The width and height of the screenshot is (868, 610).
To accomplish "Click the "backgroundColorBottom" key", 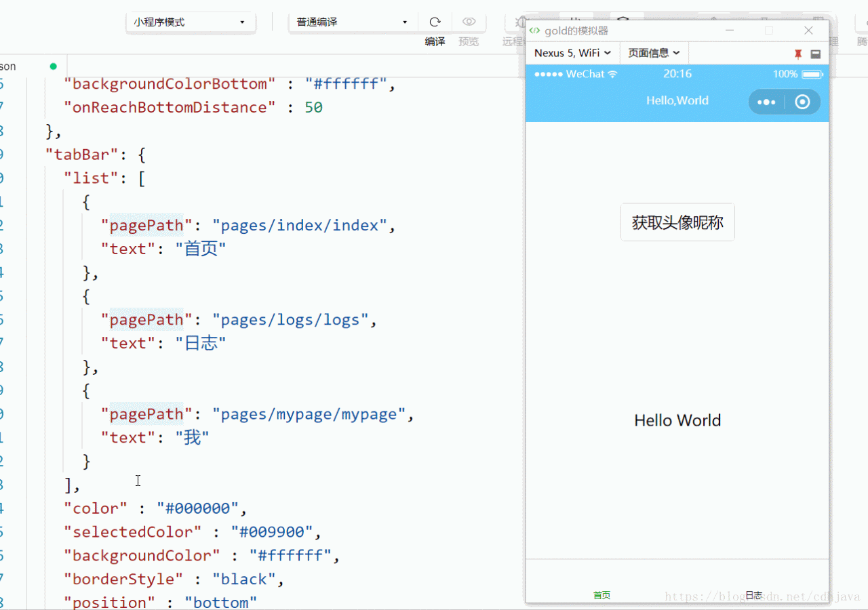I will pos(170,84).
